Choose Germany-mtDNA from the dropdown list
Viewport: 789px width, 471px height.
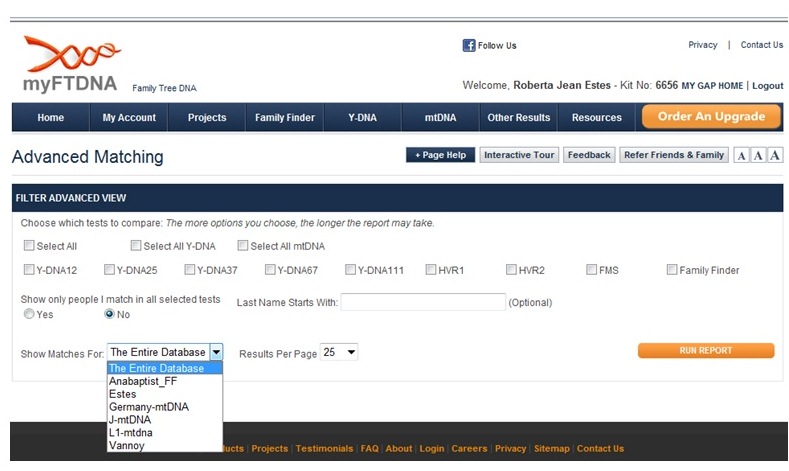148,407
